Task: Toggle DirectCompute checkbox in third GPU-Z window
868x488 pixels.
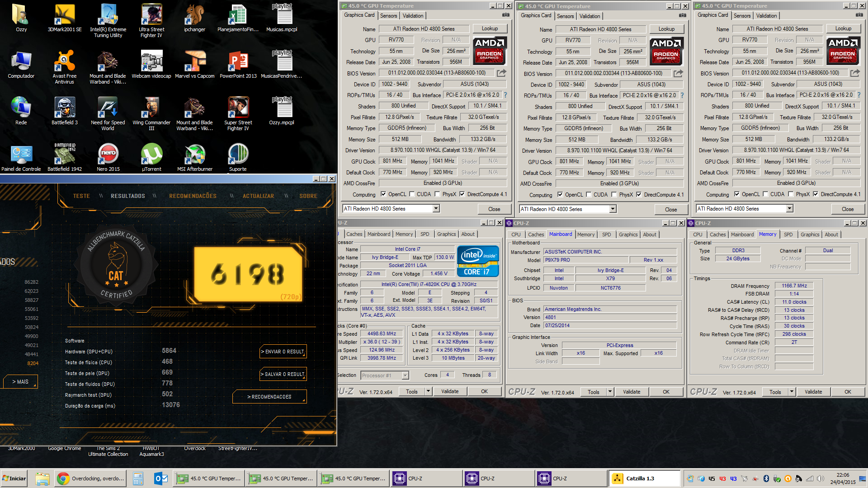Action: [816, 194]
